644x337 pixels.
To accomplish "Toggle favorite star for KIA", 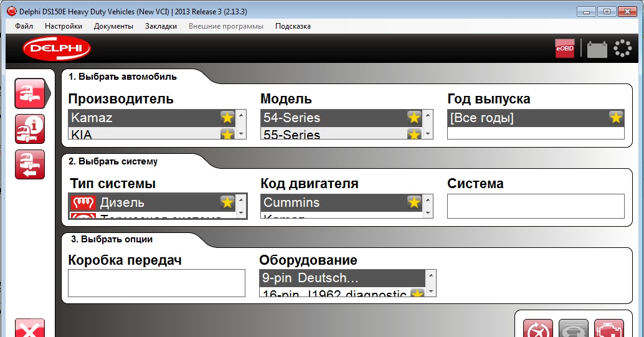I will (227, 133).
